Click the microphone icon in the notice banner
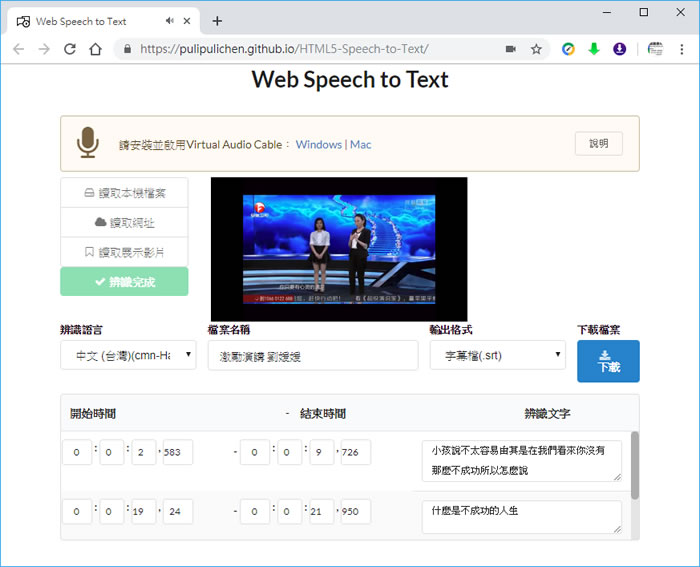The width and height of the screenshot is (700, 567). tap(88, 143)
